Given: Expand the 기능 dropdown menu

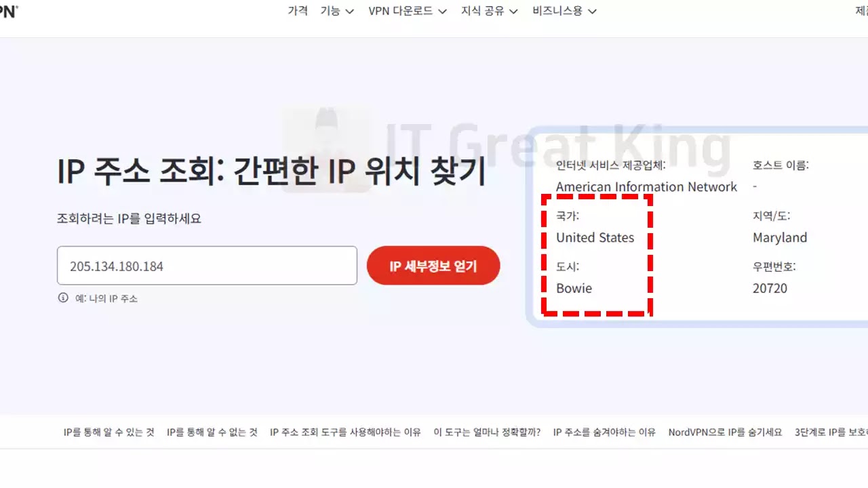Looking at the screenshot, I should pos(337,11).
